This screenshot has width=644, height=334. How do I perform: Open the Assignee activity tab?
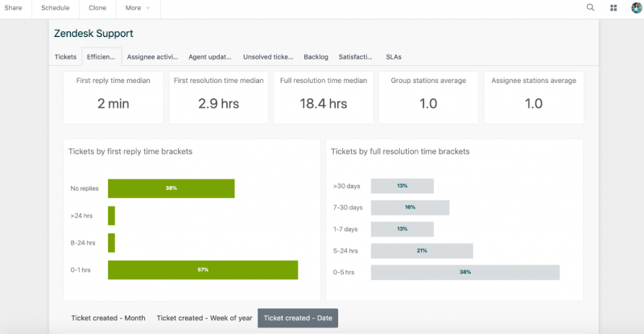pyautogui.click(x=152, y=56)
